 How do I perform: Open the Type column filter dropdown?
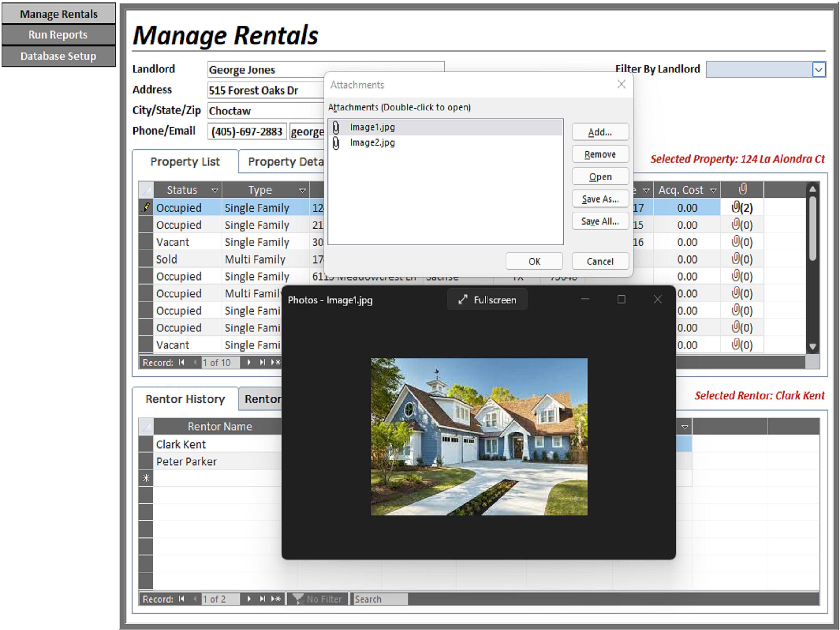tap(302, 190)
